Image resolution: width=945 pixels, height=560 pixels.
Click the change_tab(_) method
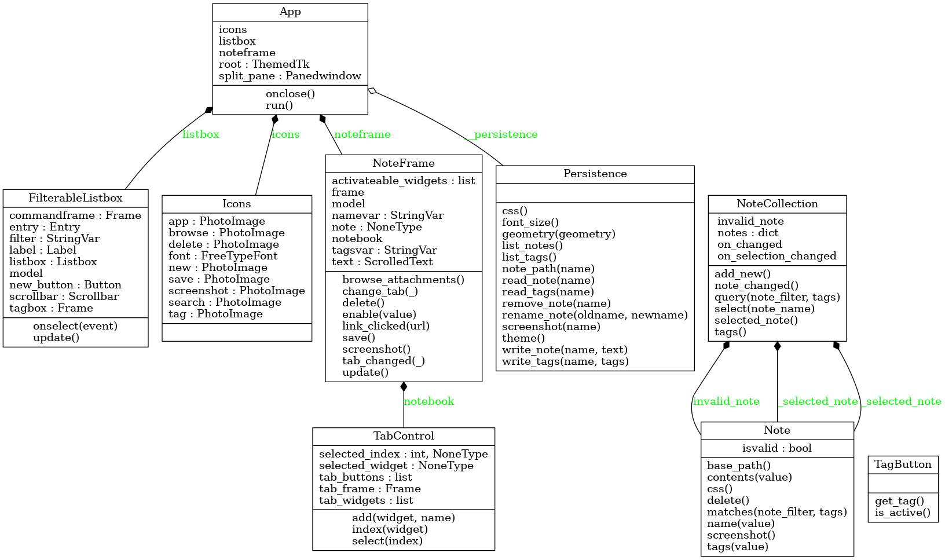coord(380,291)
